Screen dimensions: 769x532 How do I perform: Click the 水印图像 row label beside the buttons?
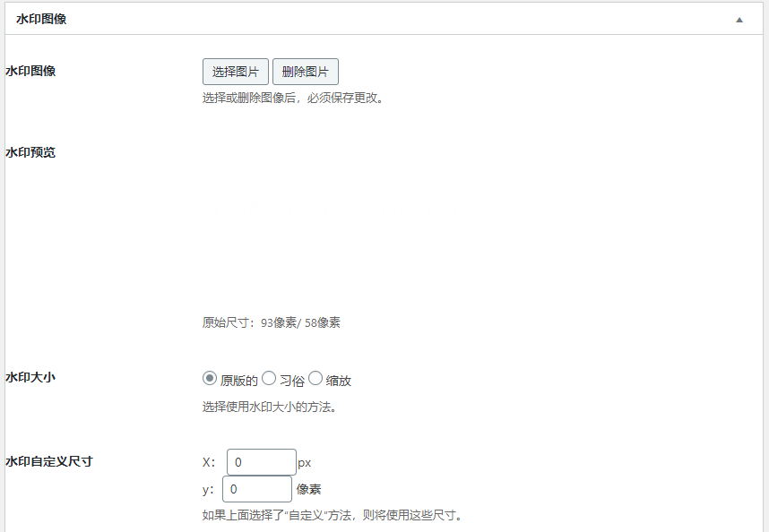(30, 71)
